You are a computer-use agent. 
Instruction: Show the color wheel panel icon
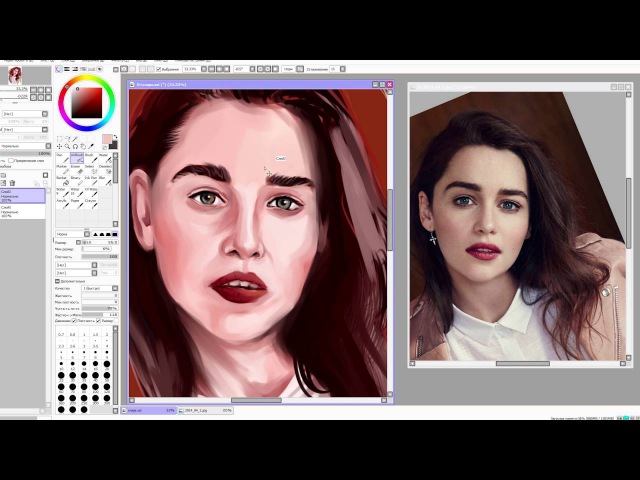click(59, 69)
